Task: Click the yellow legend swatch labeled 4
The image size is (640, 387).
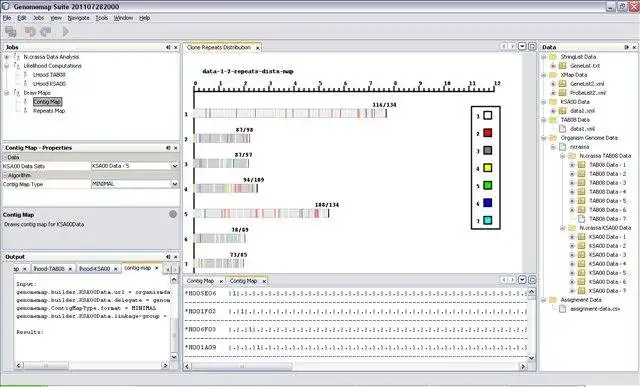Action: point(488,168)
